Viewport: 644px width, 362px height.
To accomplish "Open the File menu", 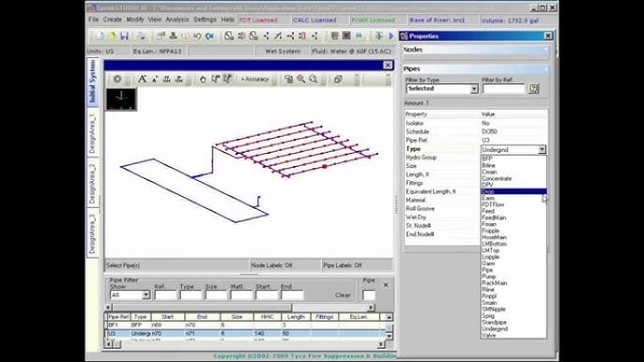I will 93,20.
